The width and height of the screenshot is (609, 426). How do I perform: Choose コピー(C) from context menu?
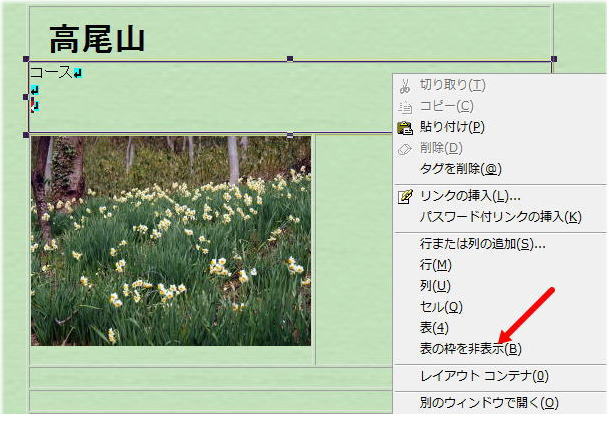point(447,106)
